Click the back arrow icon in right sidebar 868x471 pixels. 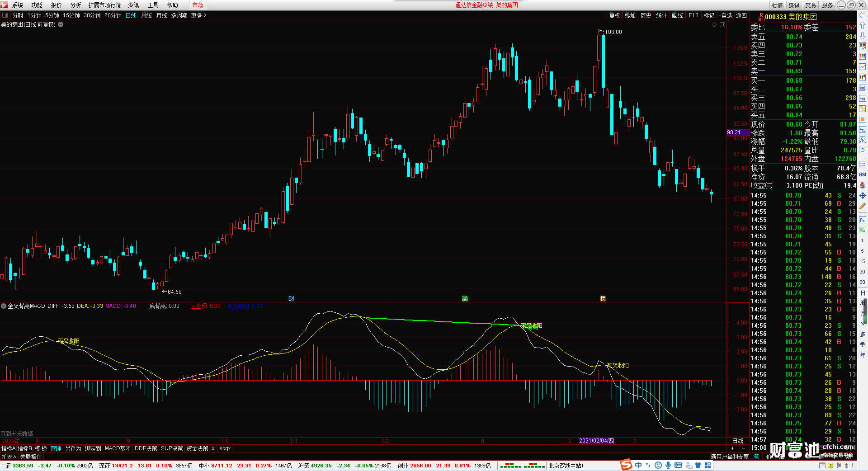click(863, 15)
